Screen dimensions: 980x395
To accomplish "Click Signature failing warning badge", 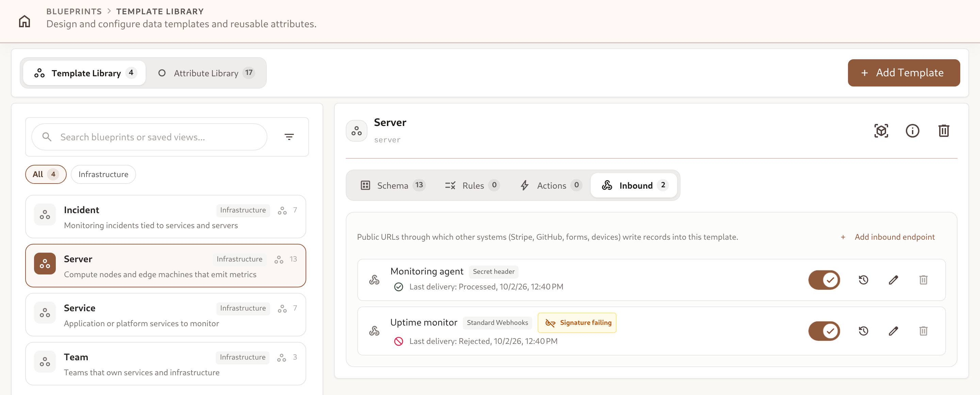I will tap(577, 323).
